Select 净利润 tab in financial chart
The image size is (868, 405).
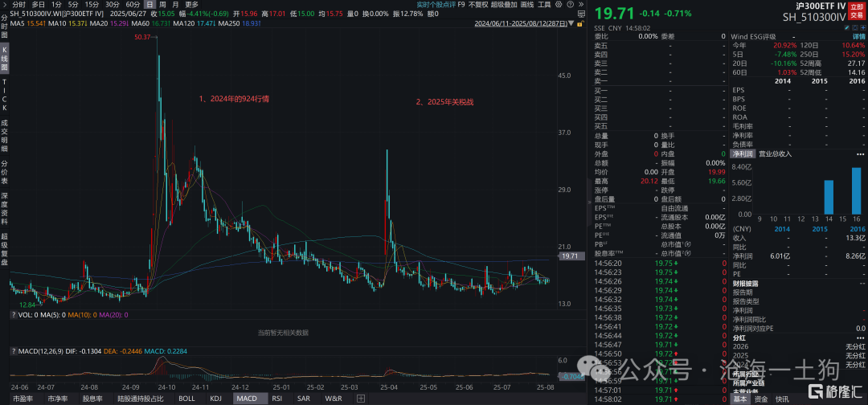(x=743, y=153)
